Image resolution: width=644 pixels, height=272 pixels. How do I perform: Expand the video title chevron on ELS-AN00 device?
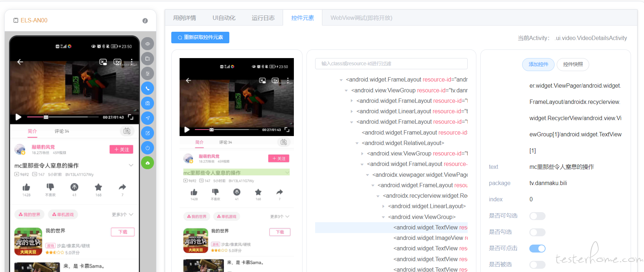[x=131, y=165]
